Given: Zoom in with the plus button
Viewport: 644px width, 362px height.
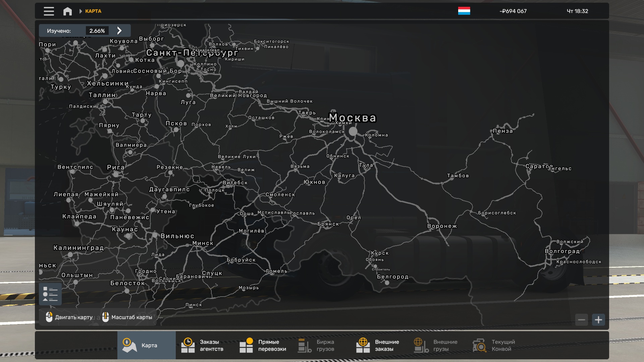Looking at the screenshot, I should click(x=598, y=320).
